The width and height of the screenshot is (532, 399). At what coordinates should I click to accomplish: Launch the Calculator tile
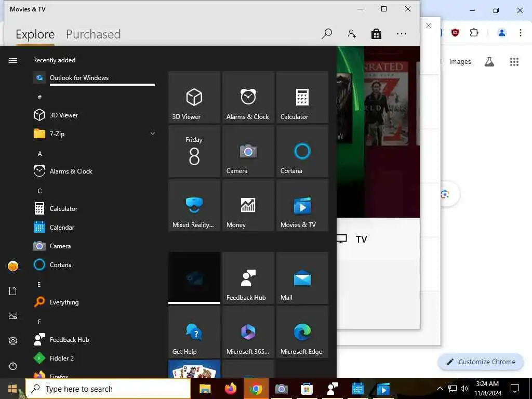[x=302, y=97]
